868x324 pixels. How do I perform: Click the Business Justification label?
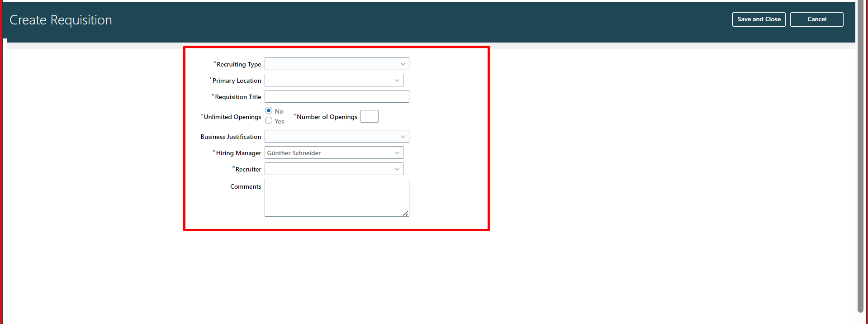[231, 137]
